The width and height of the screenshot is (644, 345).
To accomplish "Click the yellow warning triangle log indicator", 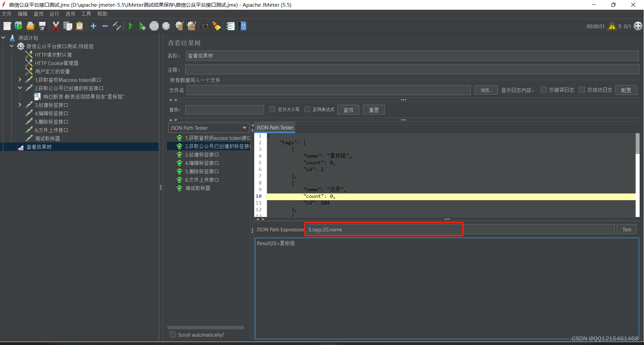I will click(x=612, y=26).
